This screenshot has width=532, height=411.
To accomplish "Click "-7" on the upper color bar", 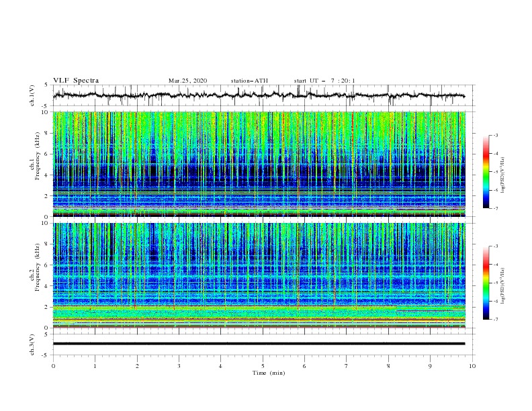I will pyautogui.click(x=495, y=208).
